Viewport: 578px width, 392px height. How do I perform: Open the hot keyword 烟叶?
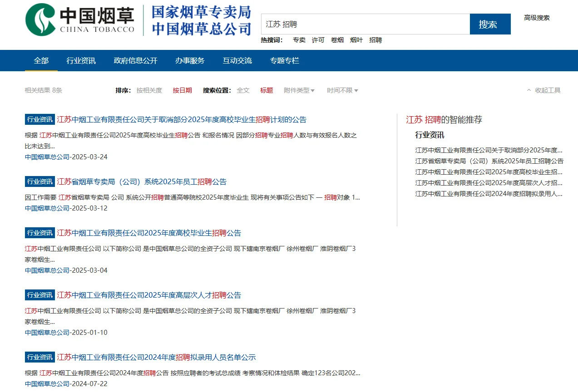356,40
